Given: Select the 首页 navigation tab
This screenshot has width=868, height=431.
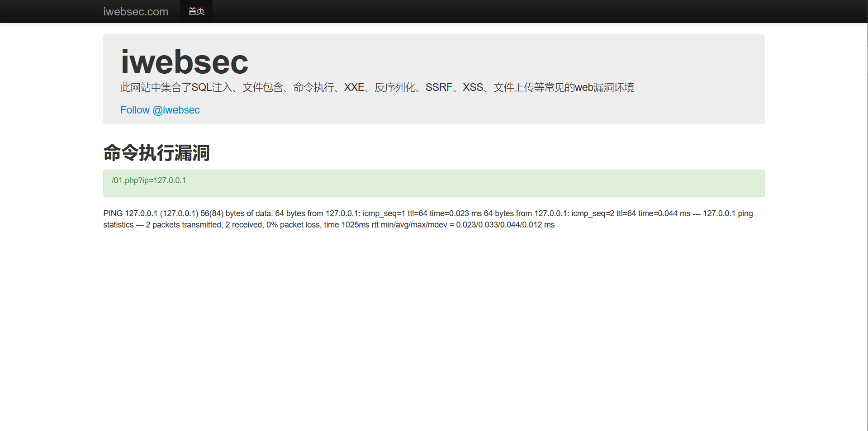Looking at the screenshot, I should [x=196, y=11].
